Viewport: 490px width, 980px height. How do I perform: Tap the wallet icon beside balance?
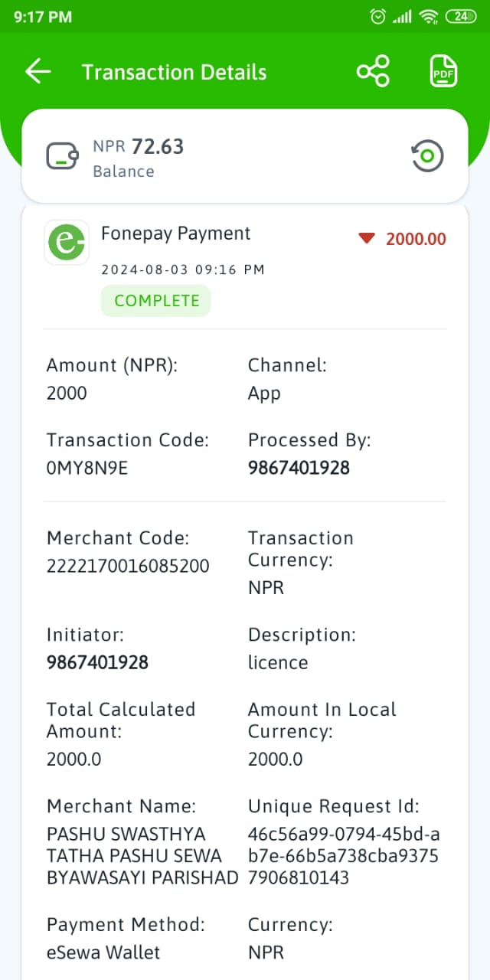click(62, 156)
